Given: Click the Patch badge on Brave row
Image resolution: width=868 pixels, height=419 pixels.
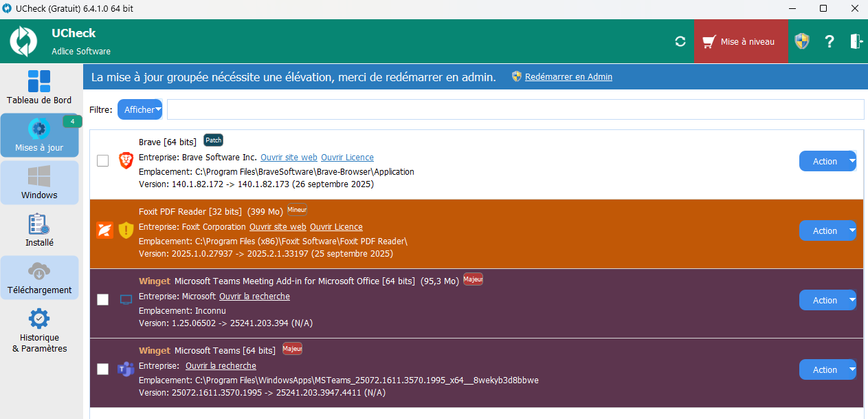Looking at the screenshot, I should coord(213,140).
